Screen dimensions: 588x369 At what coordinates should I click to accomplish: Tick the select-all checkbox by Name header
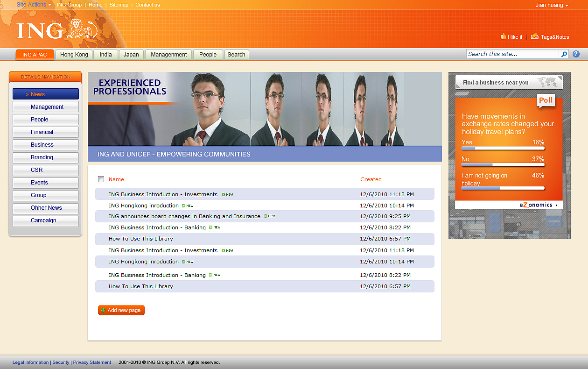[101, 179]
